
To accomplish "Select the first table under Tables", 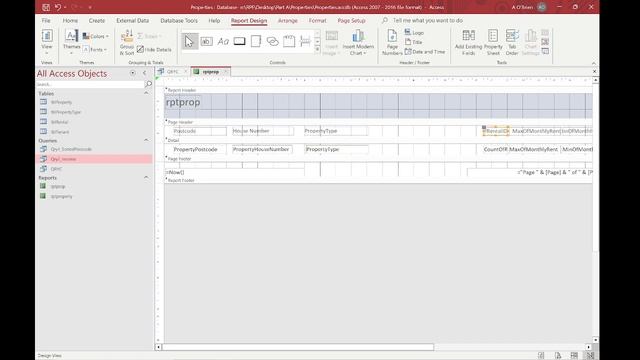I will (61, 102).
